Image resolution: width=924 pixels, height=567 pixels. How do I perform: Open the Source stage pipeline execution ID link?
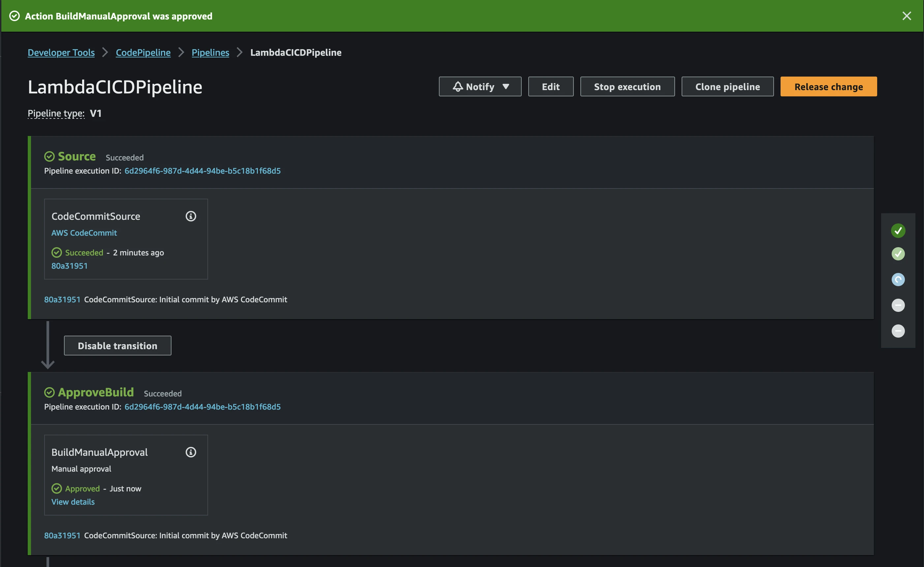pos(202,171)
